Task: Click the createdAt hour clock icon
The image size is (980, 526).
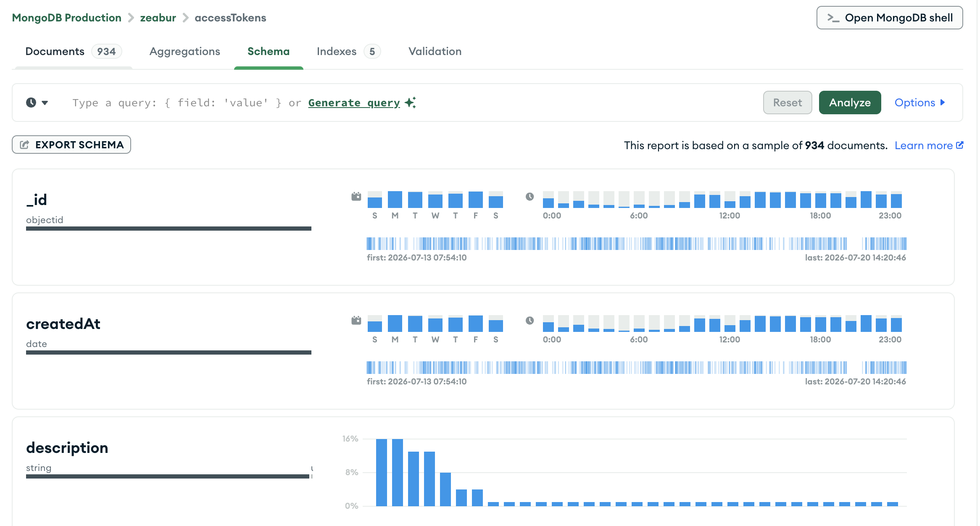Action: point(530,320)
